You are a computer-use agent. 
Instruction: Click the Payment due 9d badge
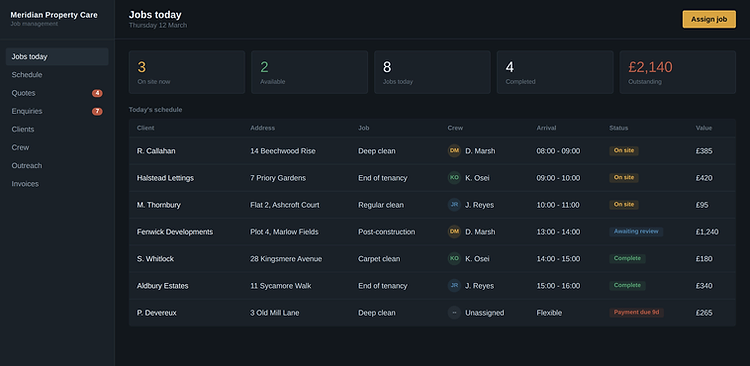coord(637,312)
